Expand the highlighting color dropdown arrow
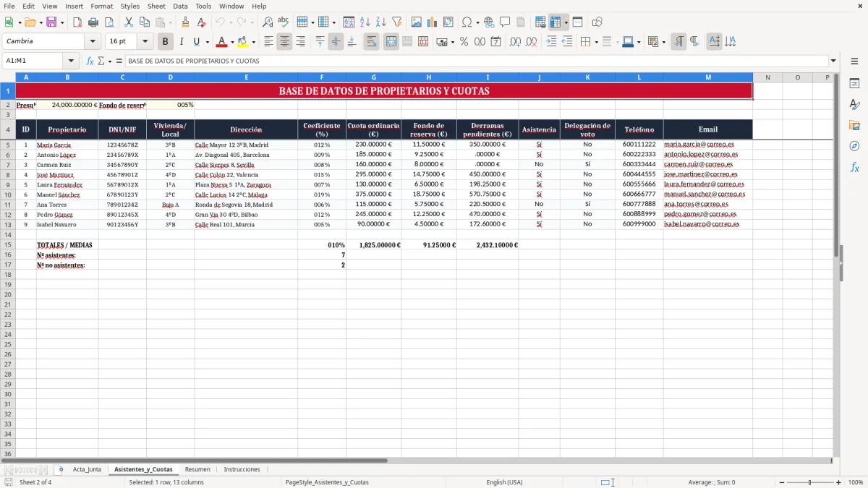This screenshot has width=868, height=488. [x=253, y=42]
